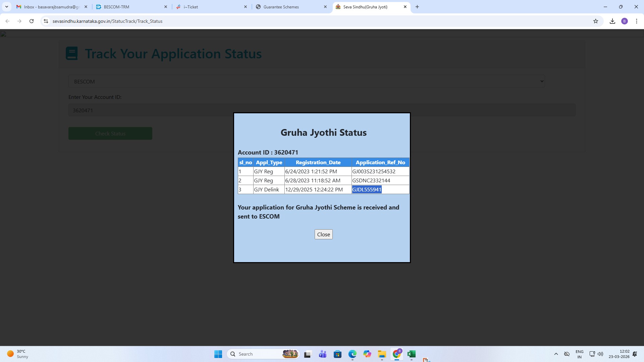The image size is (644, 362).
Task: Switch to the BESCOM-TRM tab
Action: pyautogui.click(x=131, y=7)
